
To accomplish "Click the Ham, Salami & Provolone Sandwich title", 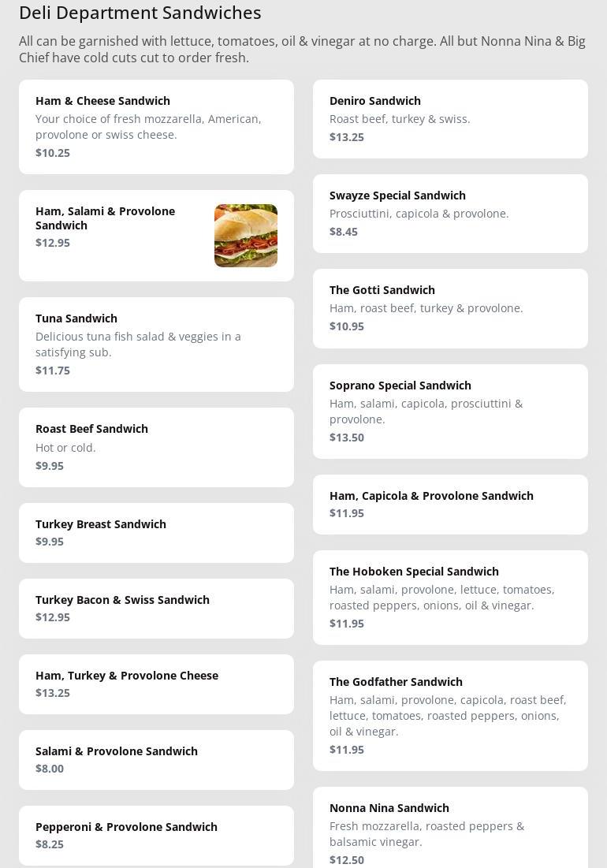I will click(x=105, y=218).
